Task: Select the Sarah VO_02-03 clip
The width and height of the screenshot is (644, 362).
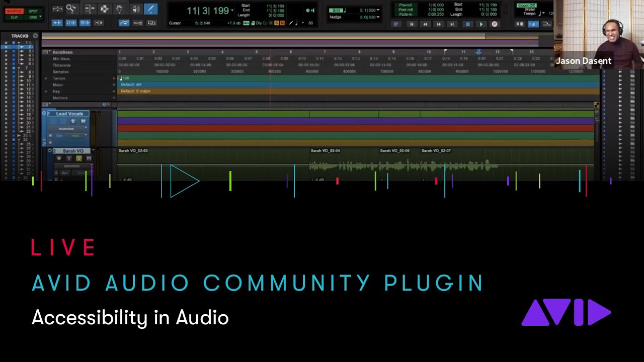Action: coord(213,163)
